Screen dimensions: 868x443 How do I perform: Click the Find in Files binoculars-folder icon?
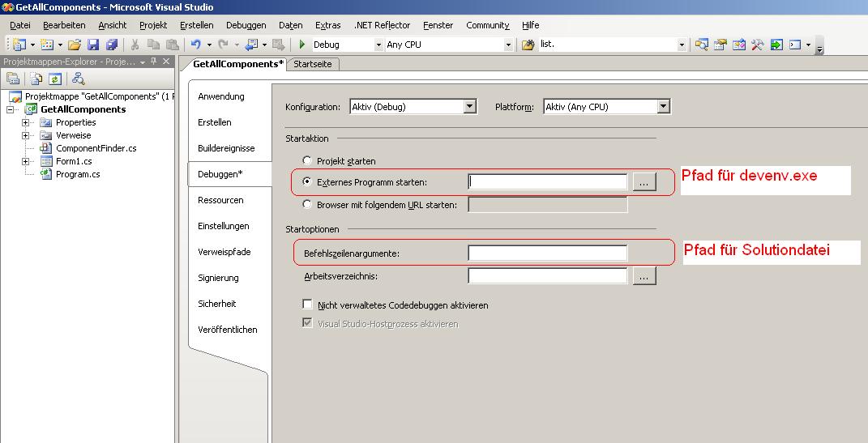528,45
